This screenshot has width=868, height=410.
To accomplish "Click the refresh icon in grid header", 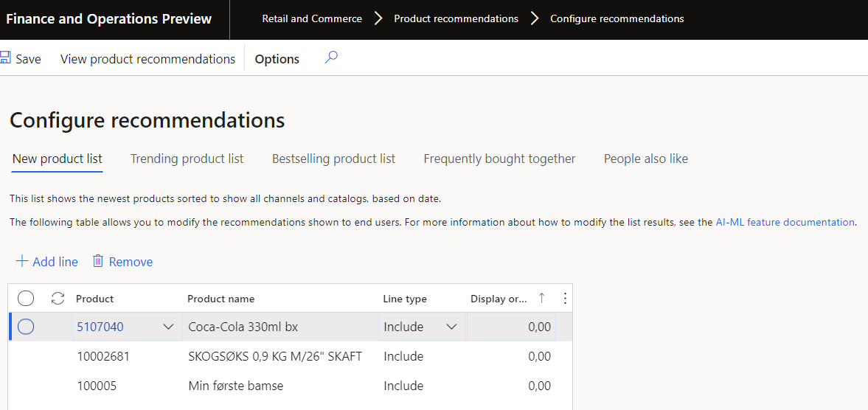I will 58,299.
